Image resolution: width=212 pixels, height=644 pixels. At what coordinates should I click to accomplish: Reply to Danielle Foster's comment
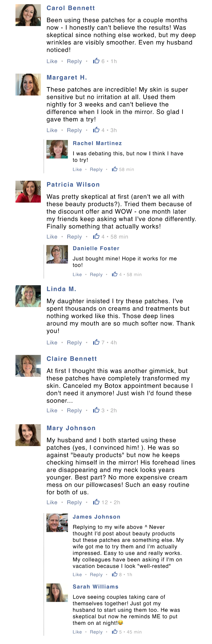click(x=96, y=275)
